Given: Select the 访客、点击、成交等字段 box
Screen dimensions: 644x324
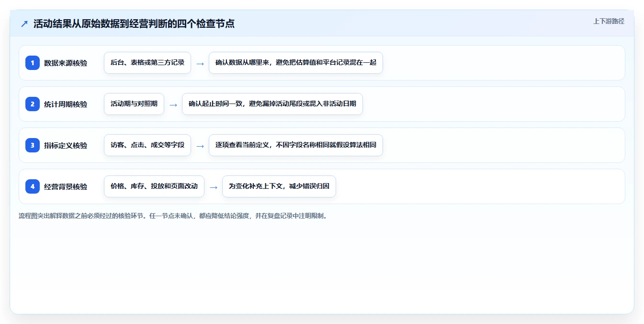Looking at the screenshot, I should coord(147,145).
